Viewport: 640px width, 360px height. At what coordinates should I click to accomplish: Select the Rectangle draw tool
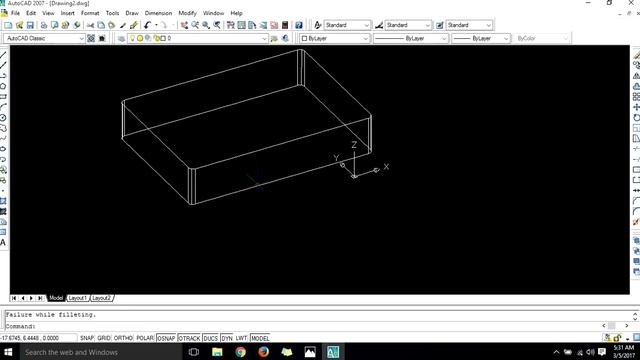[x=3, y=97]
